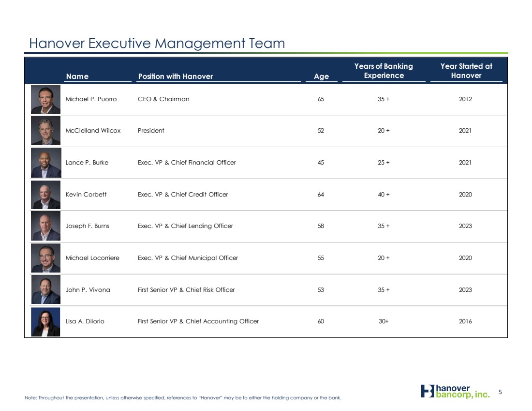Click John P. Vivona's headshot photo
The height and width of the screenshot is (411, 532).
point(46,289)
